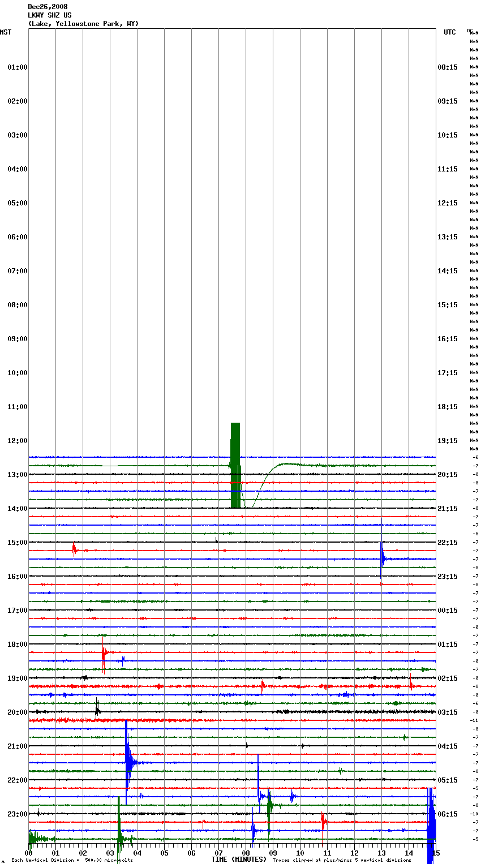Select the 07:00 MST time label
This screenshot has height=868, width=481.
point(18,271)
